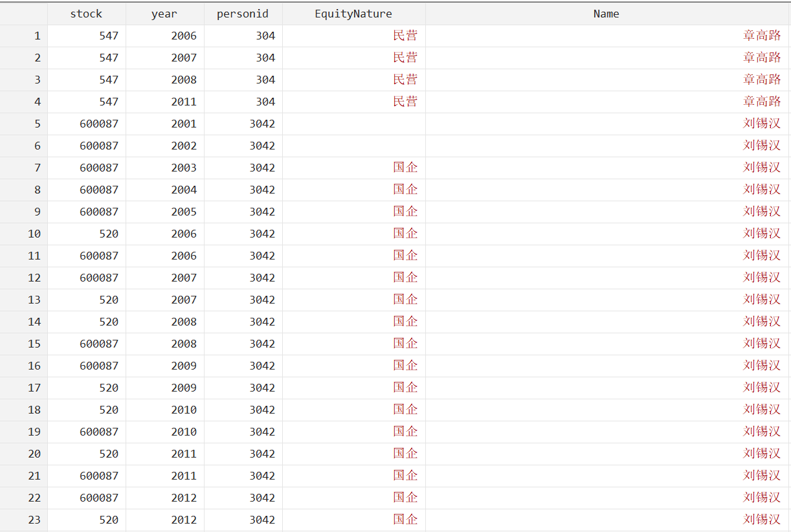The width and height of the screenshot is (791, 532).
Task: Click 国企 in row 21
Action: [x=405, y=476]
